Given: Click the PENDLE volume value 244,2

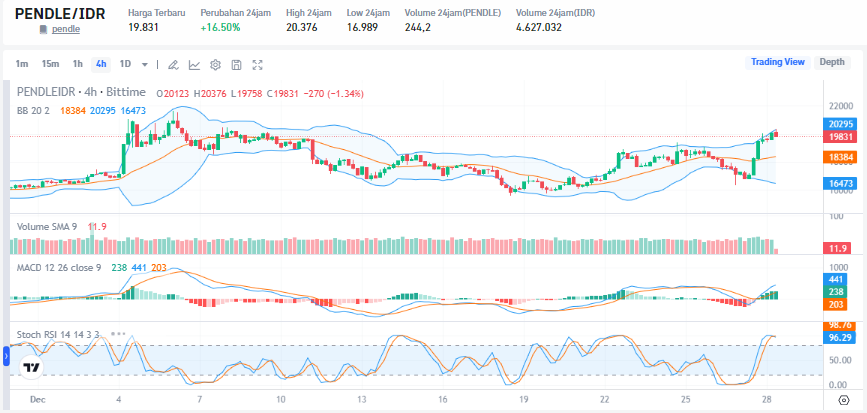Looking at the screenshot, I should point(420,27).
